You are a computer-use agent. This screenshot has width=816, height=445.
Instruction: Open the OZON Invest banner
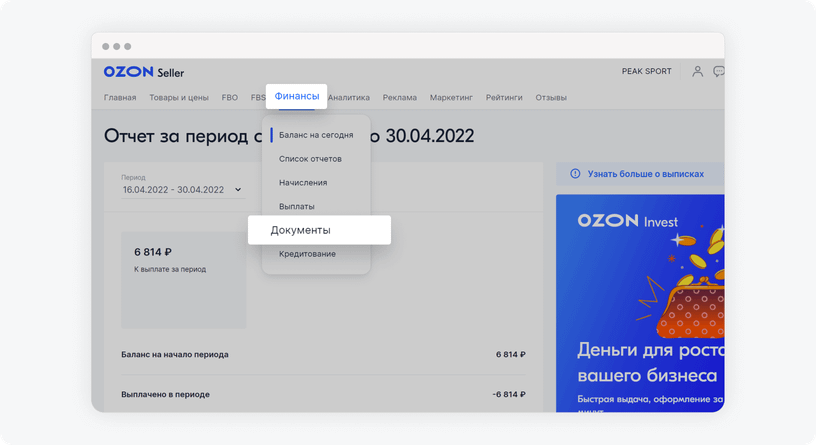click(640, 303)
